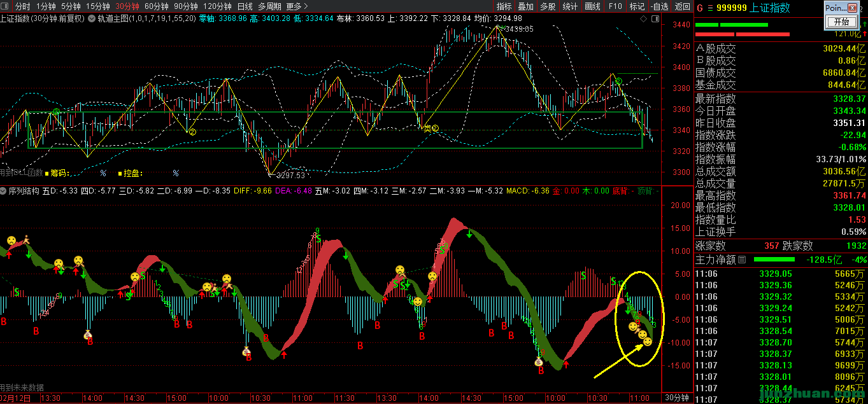Select the 90分钟 period
Screen dimensions: 868x404
coord(185,6)
